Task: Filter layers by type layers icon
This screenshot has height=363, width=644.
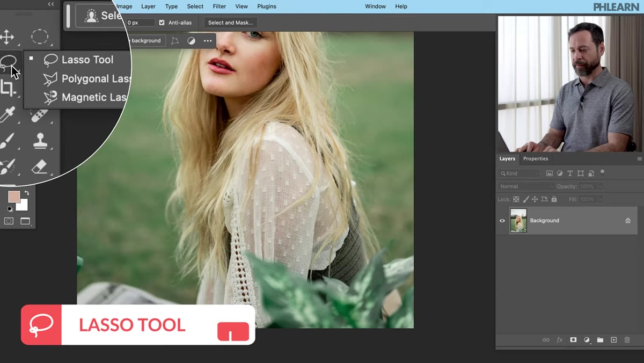Action: coord(570,173)
